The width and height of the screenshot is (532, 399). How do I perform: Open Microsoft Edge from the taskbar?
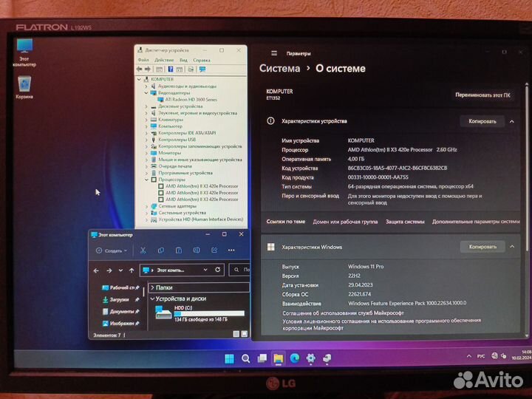[x=294, y=359]
